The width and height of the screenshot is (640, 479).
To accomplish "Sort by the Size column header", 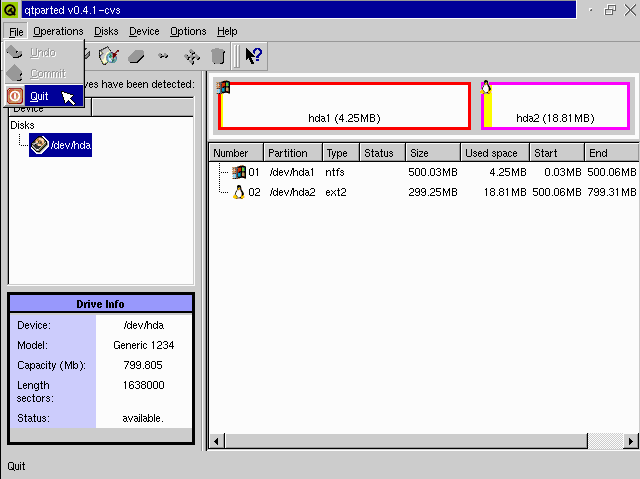I will [433, 153].
